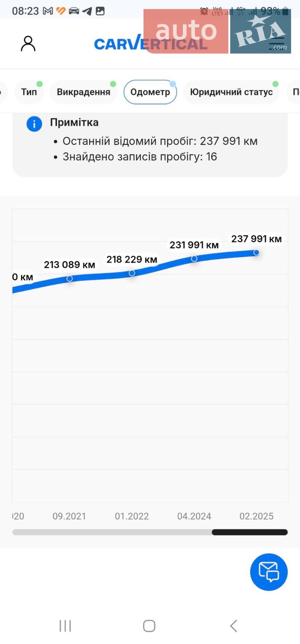300x644 pixels.
Task: Tap the Android back navigation arrow
Action: [233, 626]
